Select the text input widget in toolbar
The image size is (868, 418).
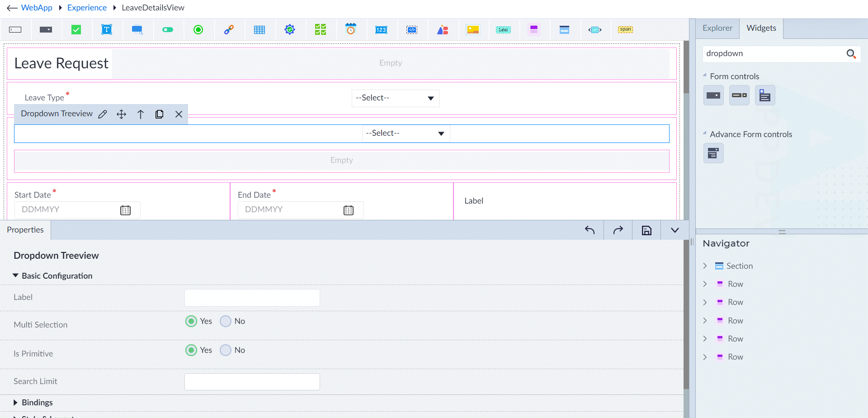(x=15, y=30)
